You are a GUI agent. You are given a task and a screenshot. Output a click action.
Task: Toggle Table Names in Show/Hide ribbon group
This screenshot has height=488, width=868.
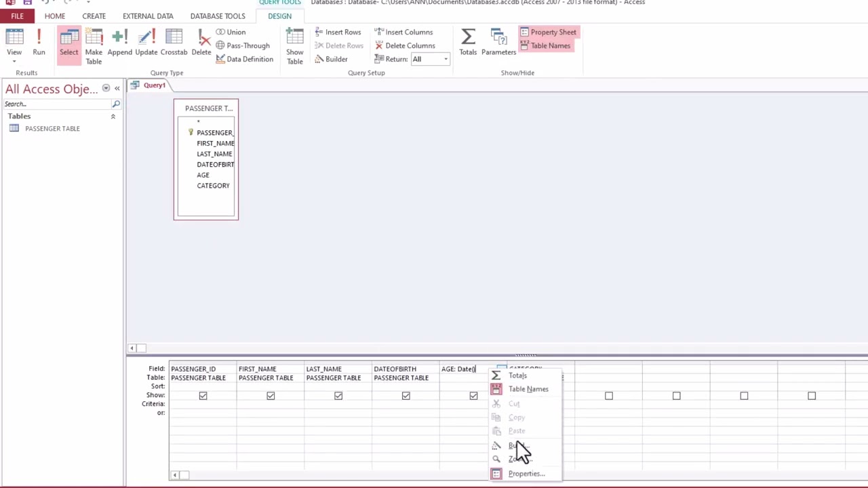pos(545,45)
